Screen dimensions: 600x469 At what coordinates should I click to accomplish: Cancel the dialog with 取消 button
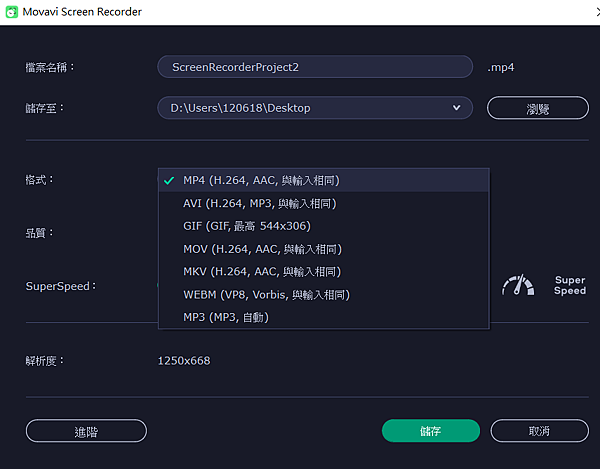click(x=539, y=431)
